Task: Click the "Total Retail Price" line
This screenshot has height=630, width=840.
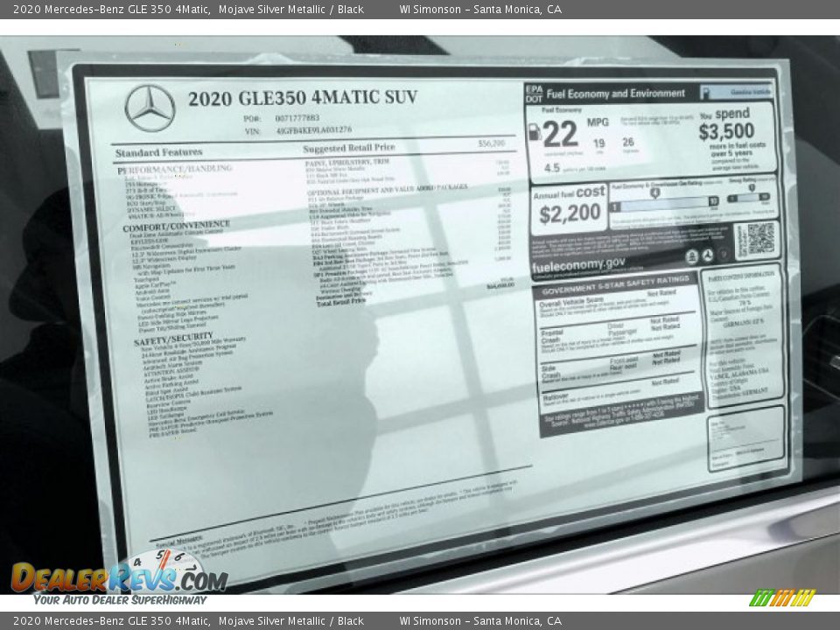Action: [341, 302]
